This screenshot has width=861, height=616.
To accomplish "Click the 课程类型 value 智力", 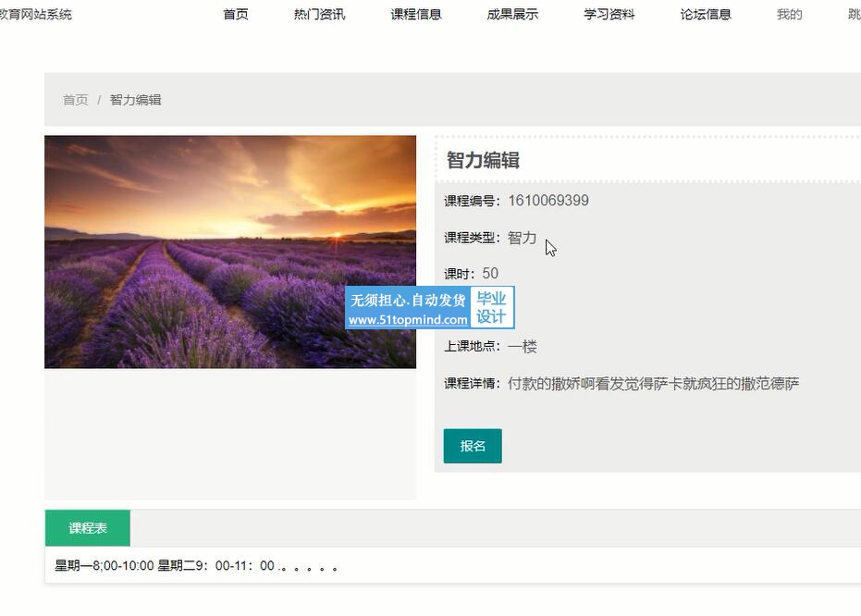I will click(x=522, y=238).
